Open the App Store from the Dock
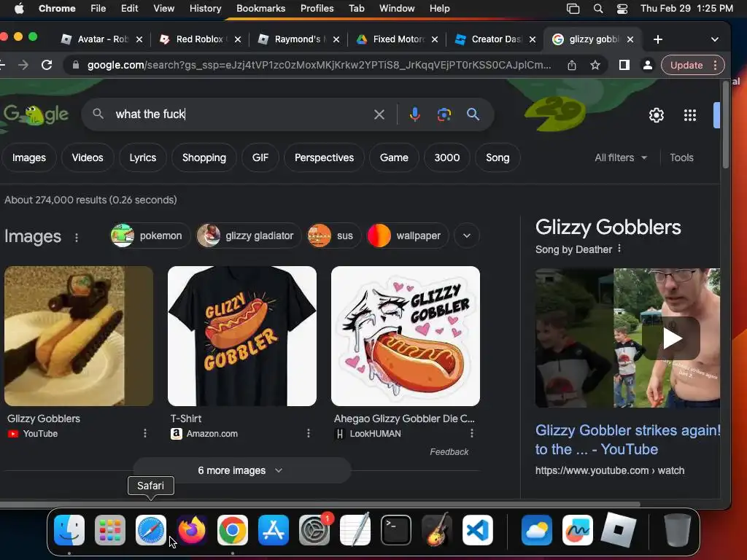This screenshot has height=560, width=747. [274, 530]
